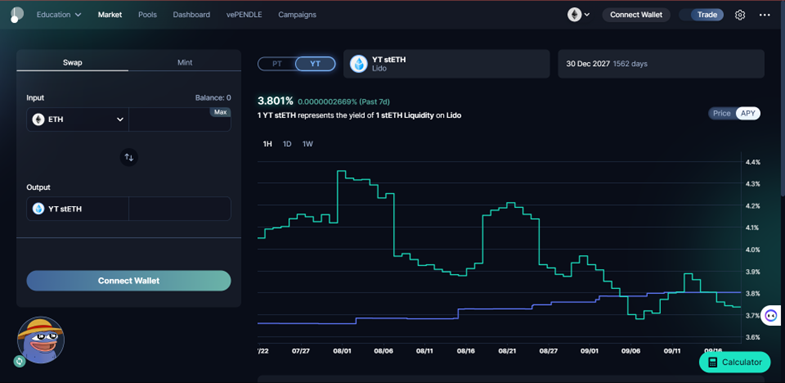Image resolution: width=785 pixels, height=383 pixels.
Task: Click the output amount field
Action: point(180,209)
